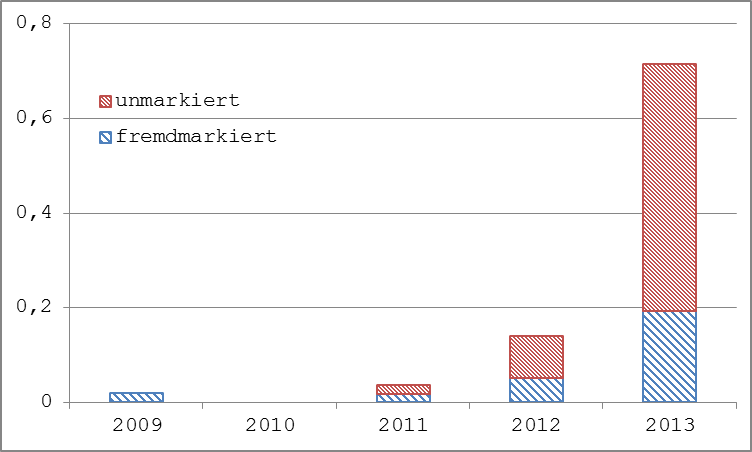Click the 0,6 y-axis label
Image resolution: width=752 pixels, height=452 pixels.
tap(34, 117)
